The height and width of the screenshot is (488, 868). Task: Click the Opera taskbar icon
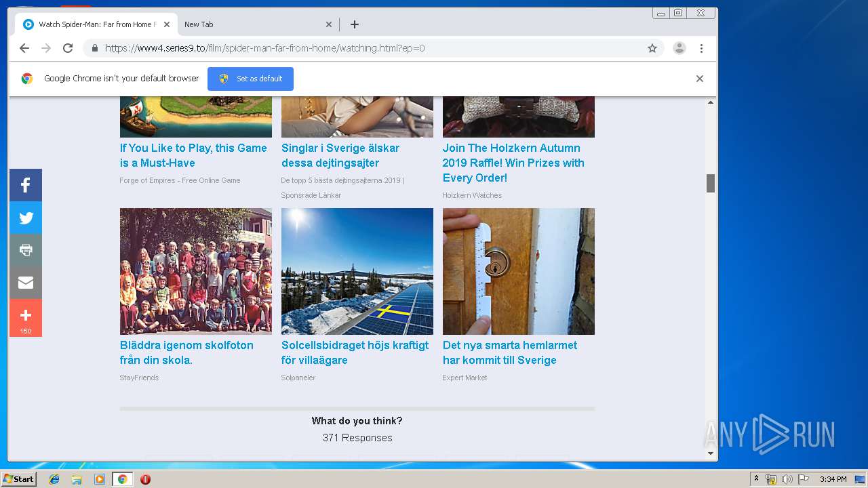point(145,479)
